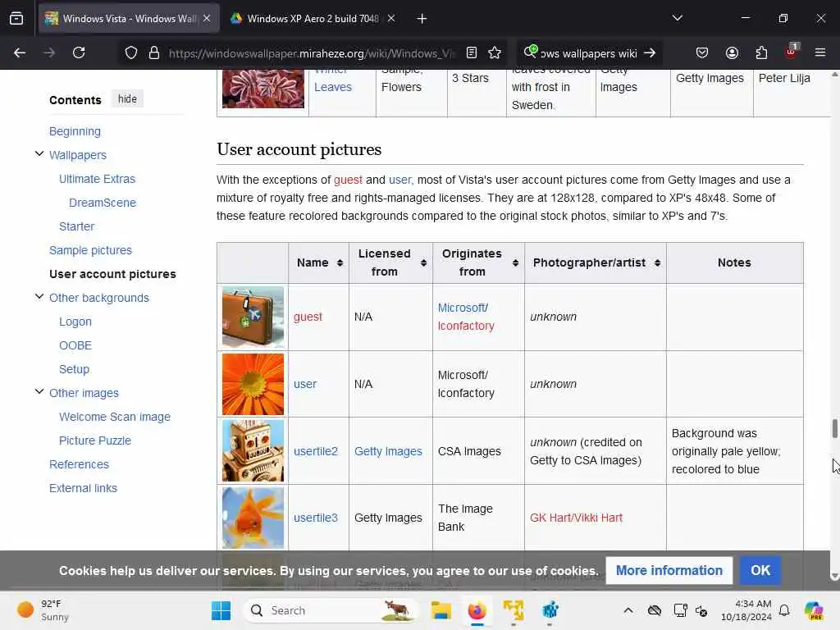Open the Firefox account icon

[732, 52]
